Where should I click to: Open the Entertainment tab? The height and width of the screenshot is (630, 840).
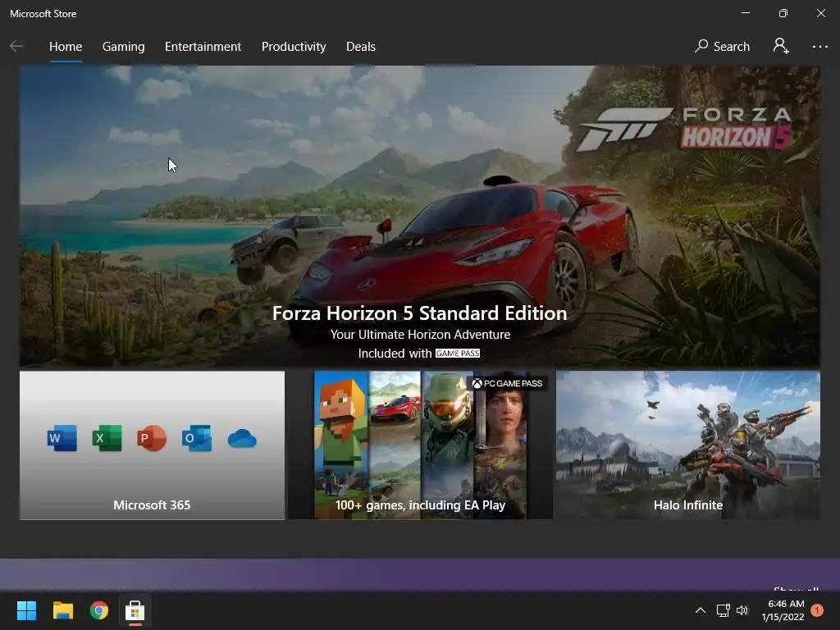203,47
